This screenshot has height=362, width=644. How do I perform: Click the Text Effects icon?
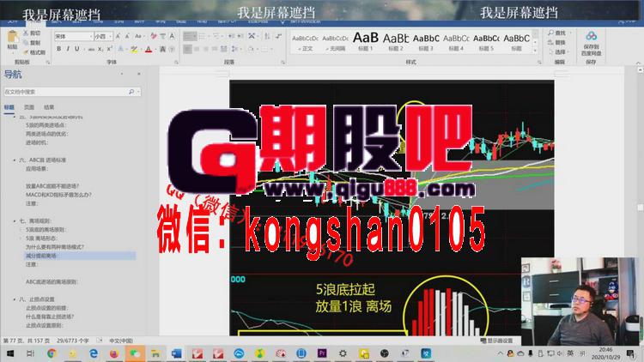click(120, 49)
